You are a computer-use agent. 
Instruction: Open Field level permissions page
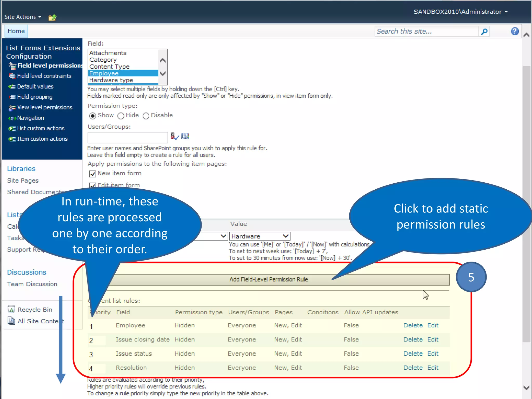[50, 65]
